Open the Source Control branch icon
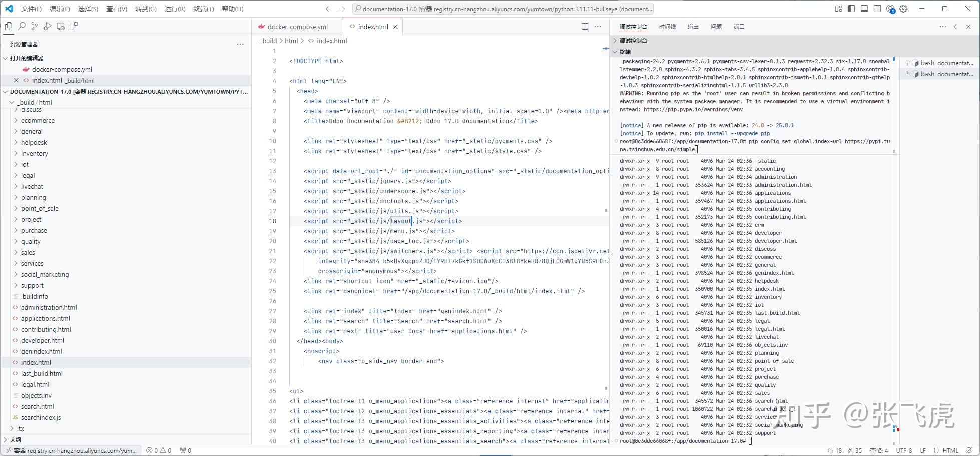The image size is (980, 456). (x=35, y=27)
